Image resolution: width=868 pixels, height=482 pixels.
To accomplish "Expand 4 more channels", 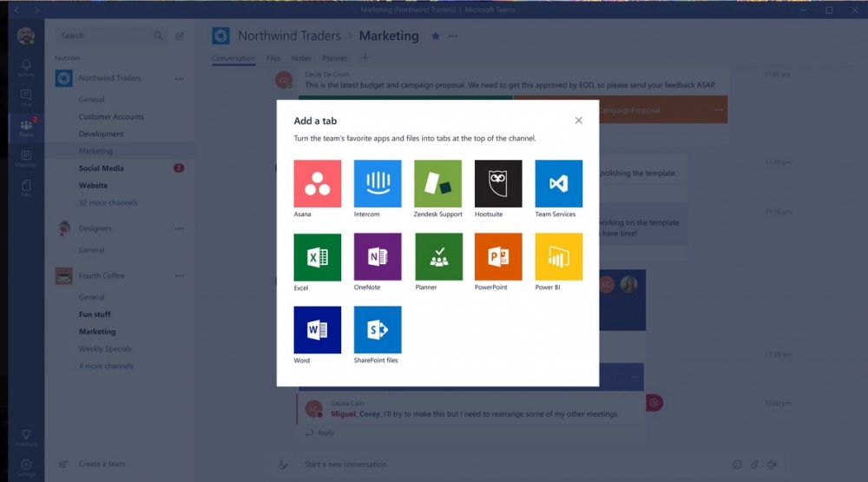I will tap(106, 366).
